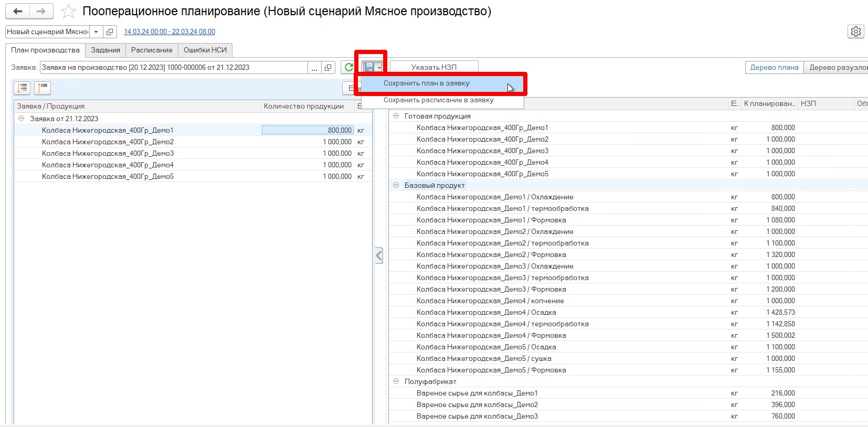
Task: Click the Указать НЗП button
Action: pos(433,67)
